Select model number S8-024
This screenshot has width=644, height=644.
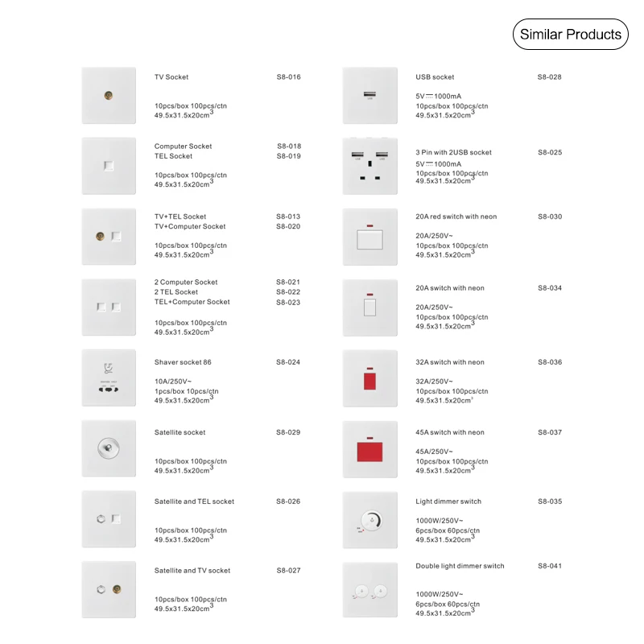[288, 362]
